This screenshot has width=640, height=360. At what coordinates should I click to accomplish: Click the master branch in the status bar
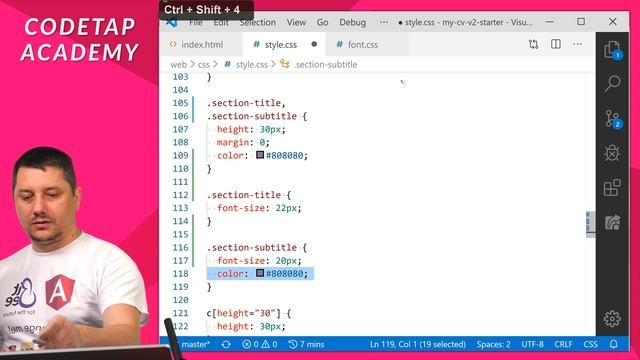pos(196,344)
